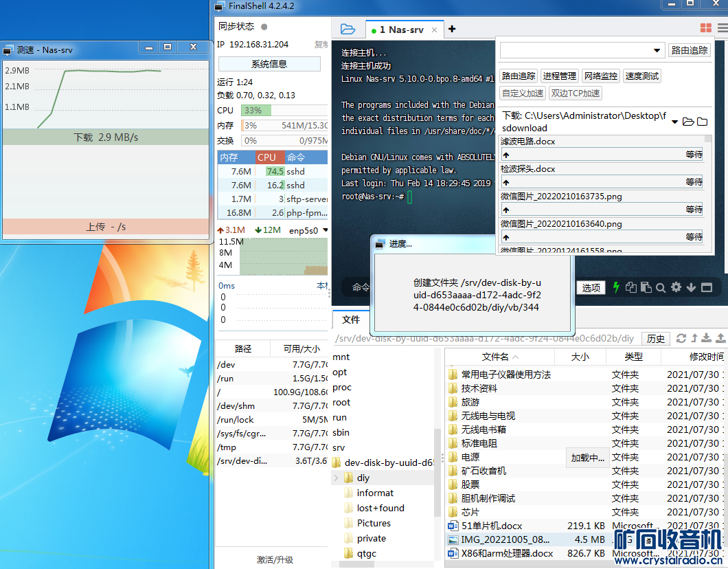Switch to the 1 Nas-srv tab
This screenshot has height=569, width=728.
pyautogui.click(x=401, y=30)
